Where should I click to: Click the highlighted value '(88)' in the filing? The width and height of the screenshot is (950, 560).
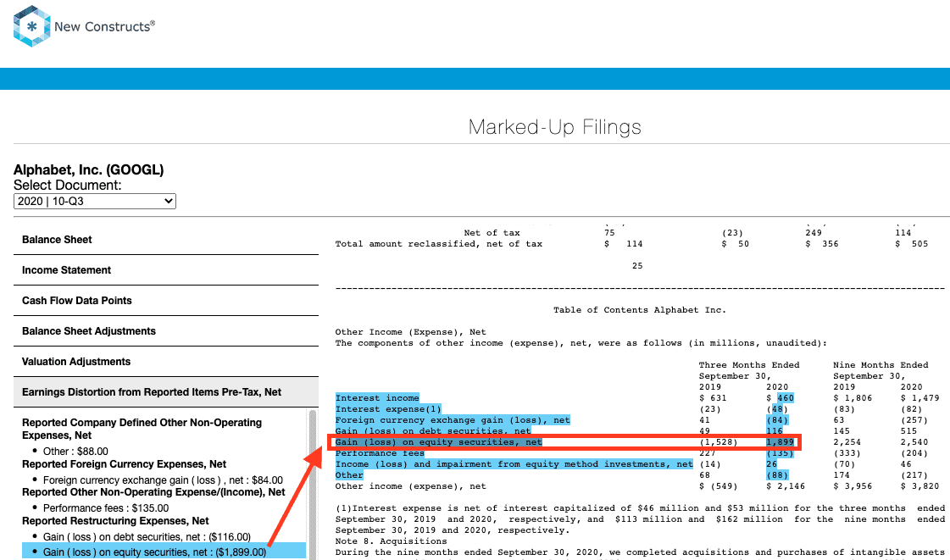777,475
